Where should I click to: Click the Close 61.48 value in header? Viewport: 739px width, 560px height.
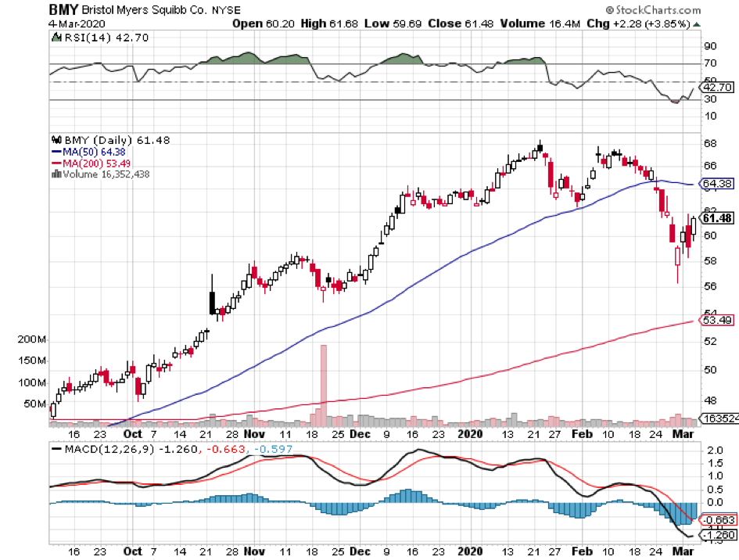[461, 23]
